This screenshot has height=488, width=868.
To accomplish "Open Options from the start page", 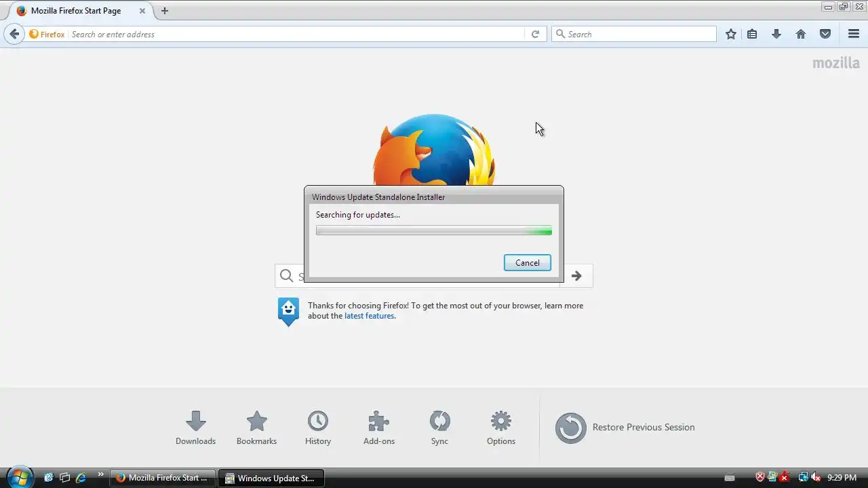I will click(500, 428).
